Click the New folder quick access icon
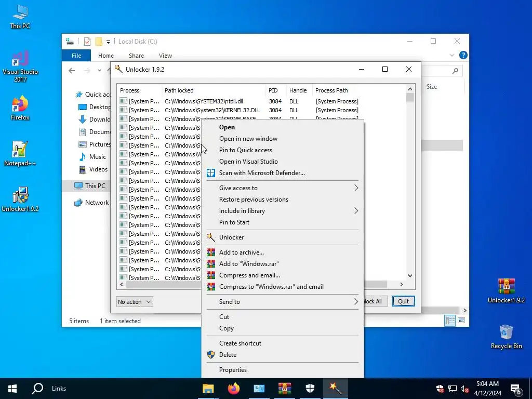The height and width of the screenshot is (399, 532). pyautogui.click(x=99, y=42)
